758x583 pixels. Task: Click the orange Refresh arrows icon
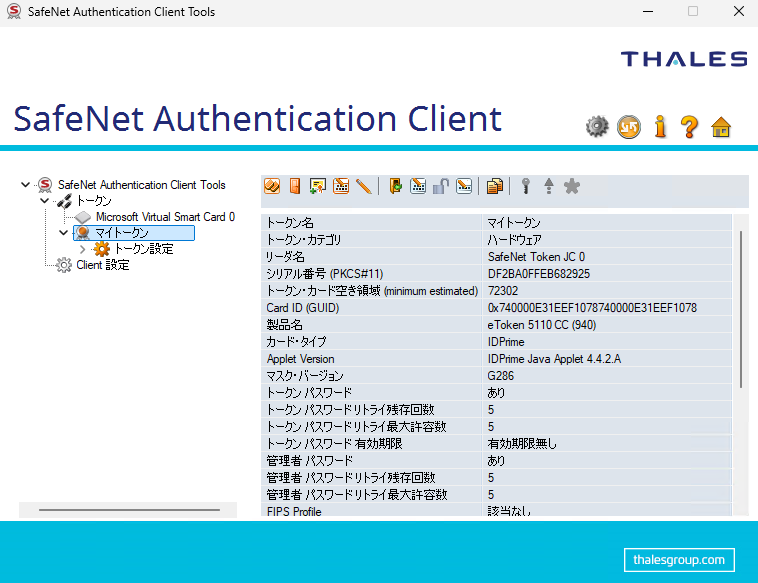click(628, 126)
